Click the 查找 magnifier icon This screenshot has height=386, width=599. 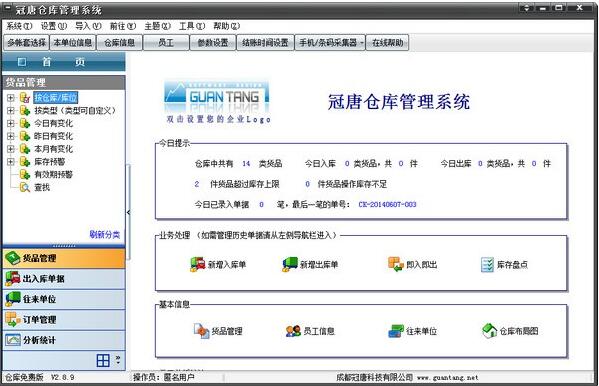pos(25,187)
